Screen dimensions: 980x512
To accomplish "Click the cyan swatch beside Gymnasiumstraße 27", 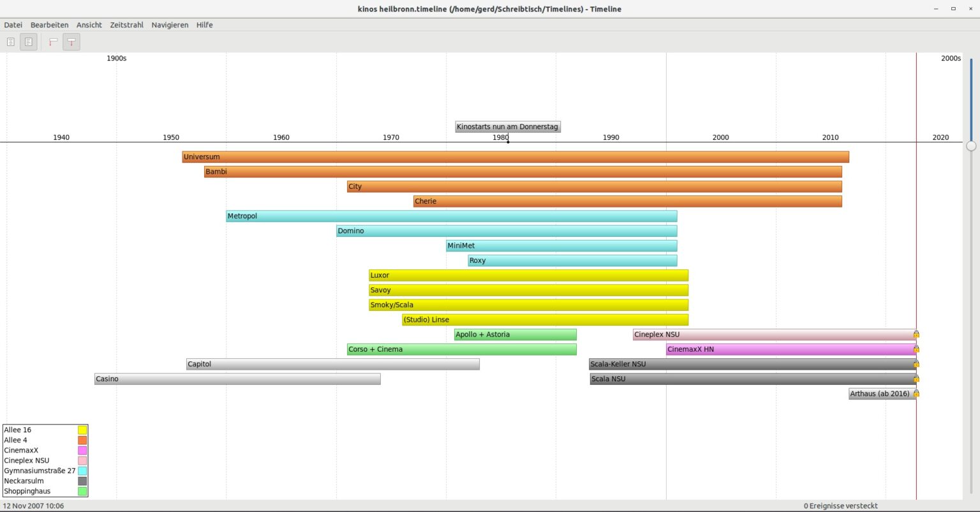I will (x=82, y=471).
